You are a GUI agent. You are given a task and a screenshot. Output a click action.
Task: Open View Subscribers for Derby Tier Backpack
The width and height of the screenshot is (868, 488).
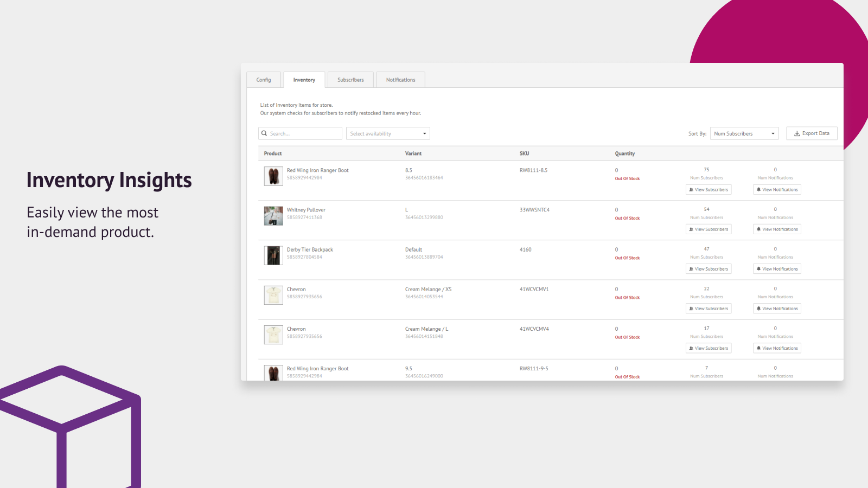(x=709, y=268)
